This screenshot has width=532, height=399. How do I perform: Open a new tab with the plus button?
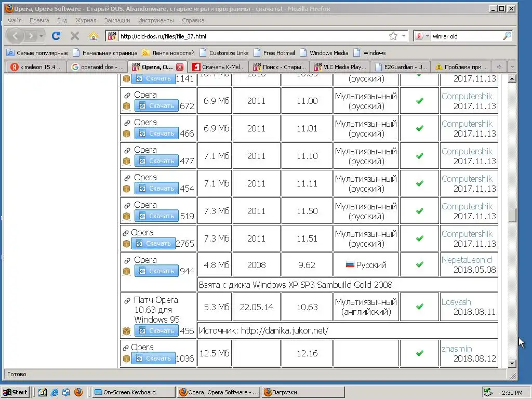pos(499,67)
